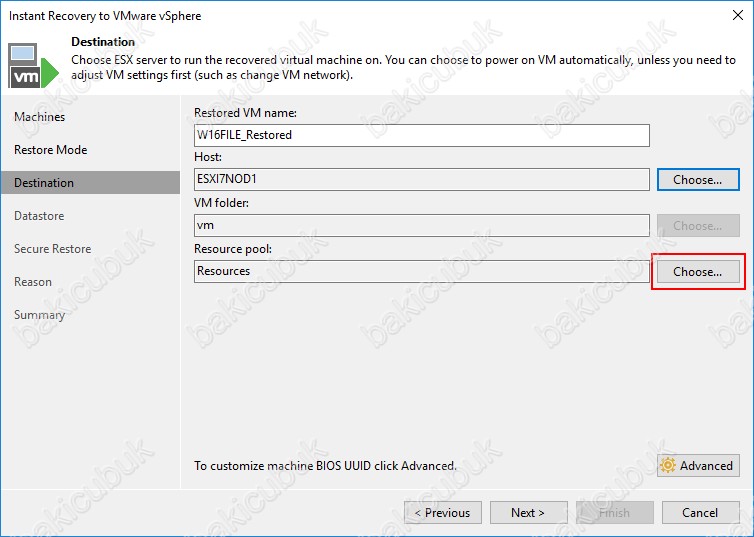Click the Host field showing ESXI7NOD1
The height and width of the screenshot is (537, 754).
(421, 180)
